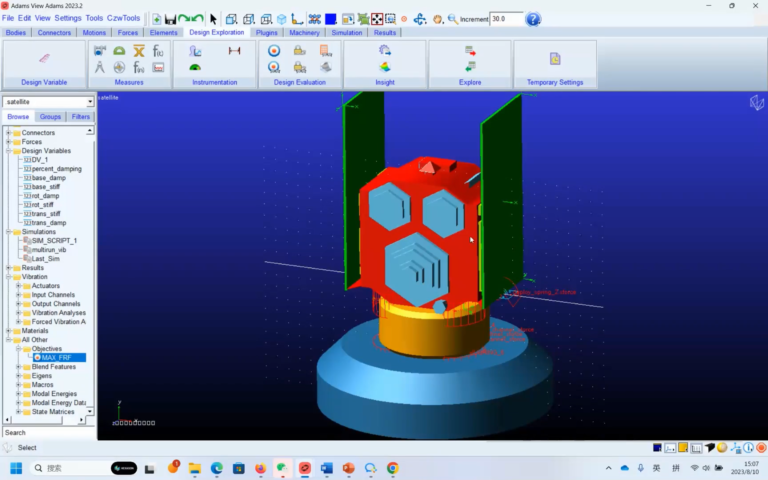Image resolution: width=768 pixels, height=480 pixels.
Task: Select the arrow select tool
Action: tap(213, 19)
